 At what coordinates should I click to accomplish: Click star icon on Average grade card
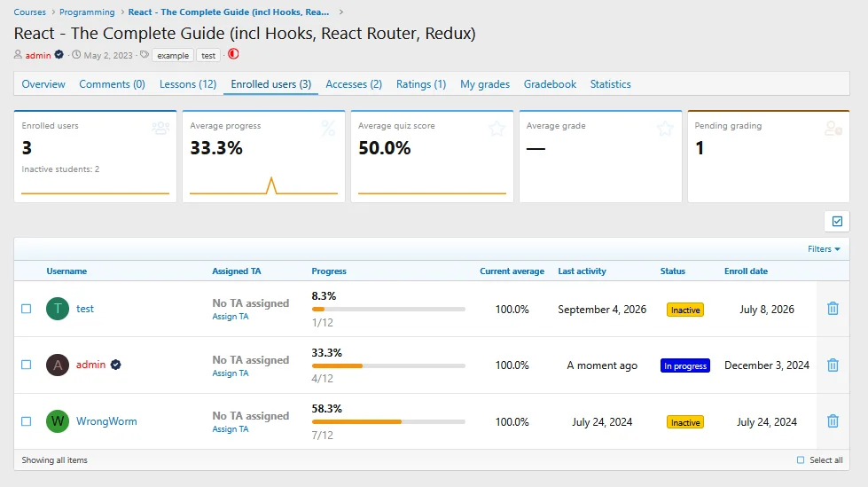(x=665, y=128)
